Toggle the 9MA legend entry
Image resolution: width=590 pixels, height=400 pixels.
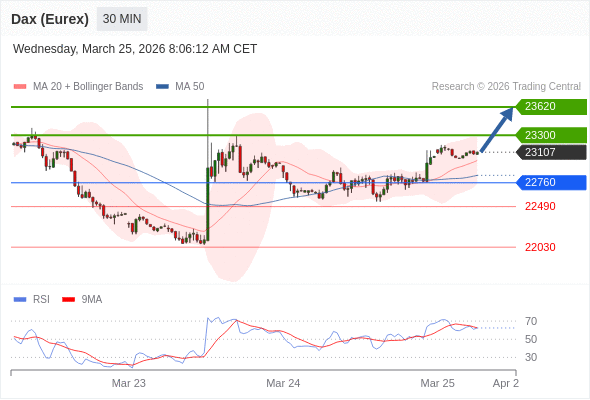click(x=82, y=300)
